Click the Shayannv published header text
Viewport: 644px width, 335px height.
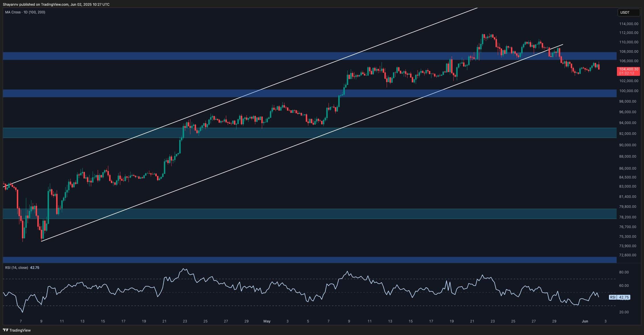(56, 4)
